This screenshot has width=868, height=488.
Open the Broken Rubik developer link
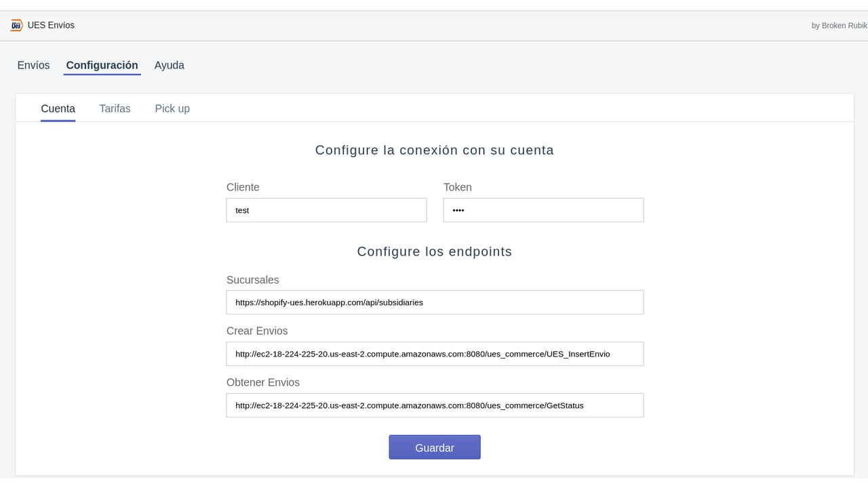point(840,25)
